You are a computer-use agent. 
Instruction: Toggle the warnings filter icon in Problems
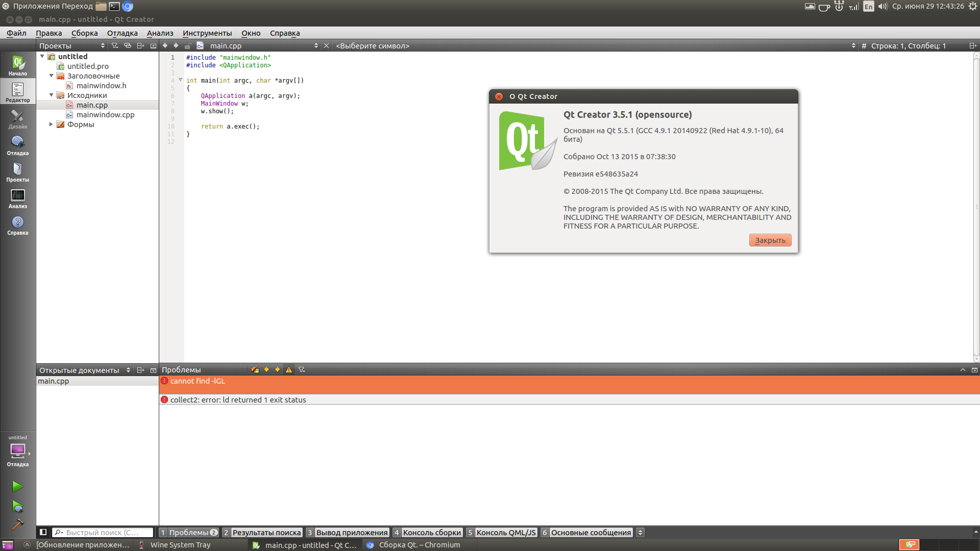point(289,370)
